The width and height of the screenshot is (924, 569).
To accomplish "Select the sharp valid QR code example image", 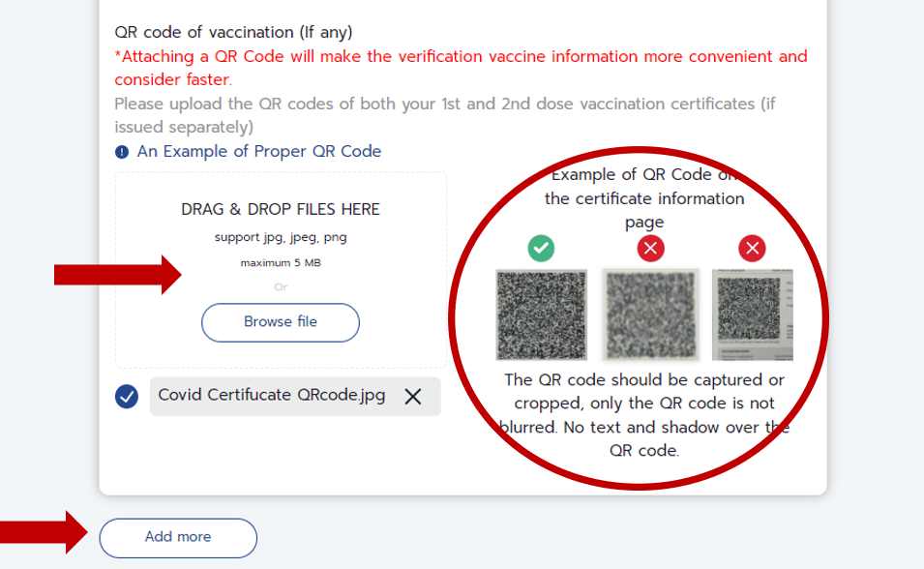I will (542, 314).
